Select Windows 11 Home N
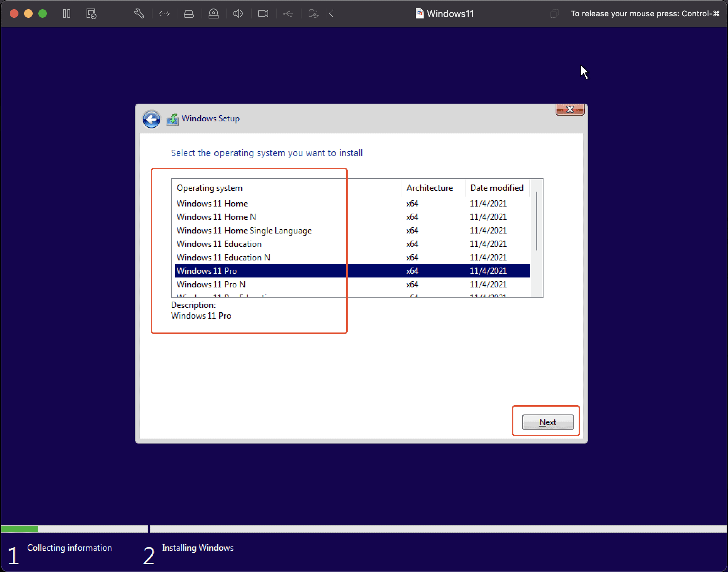This screenshot has width=728, height=572. coord(353,217)
